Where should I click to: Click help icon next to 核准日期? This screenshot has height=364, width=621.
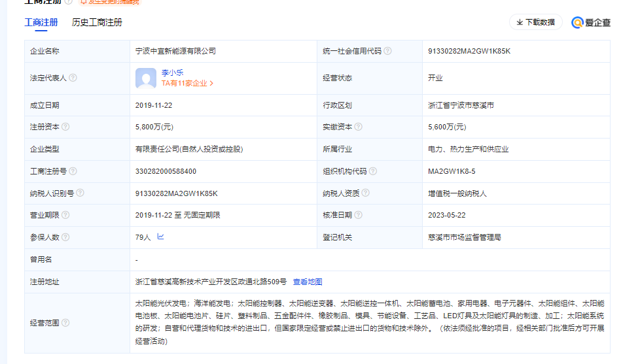[x=358, y=215]
